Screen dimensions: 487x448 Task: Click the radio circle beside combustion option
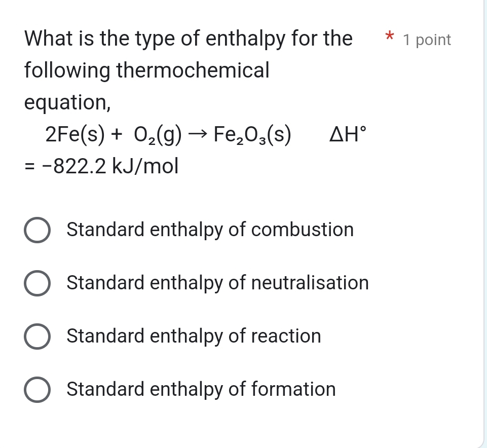pos(37,230)
